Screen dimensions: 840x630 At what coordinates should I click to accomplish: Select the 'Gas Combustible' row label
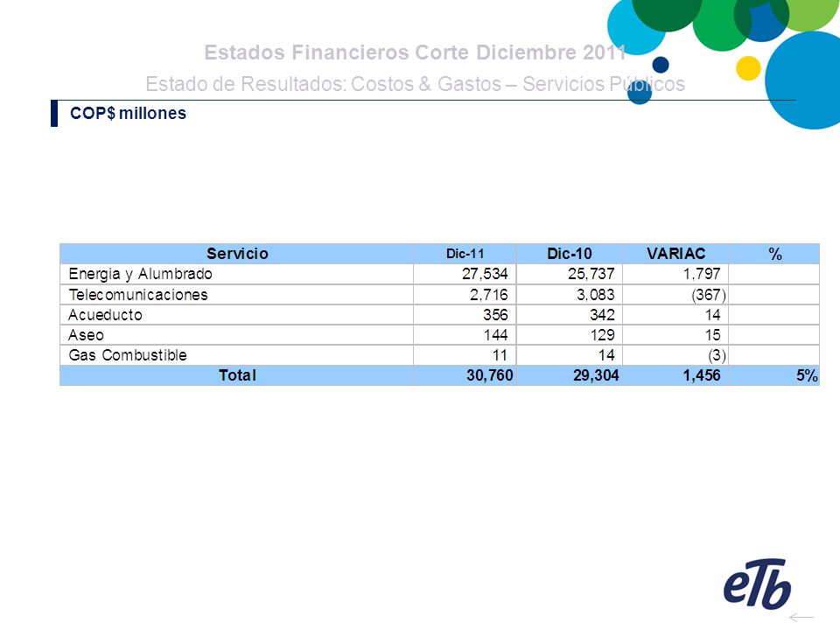(128, 354)
